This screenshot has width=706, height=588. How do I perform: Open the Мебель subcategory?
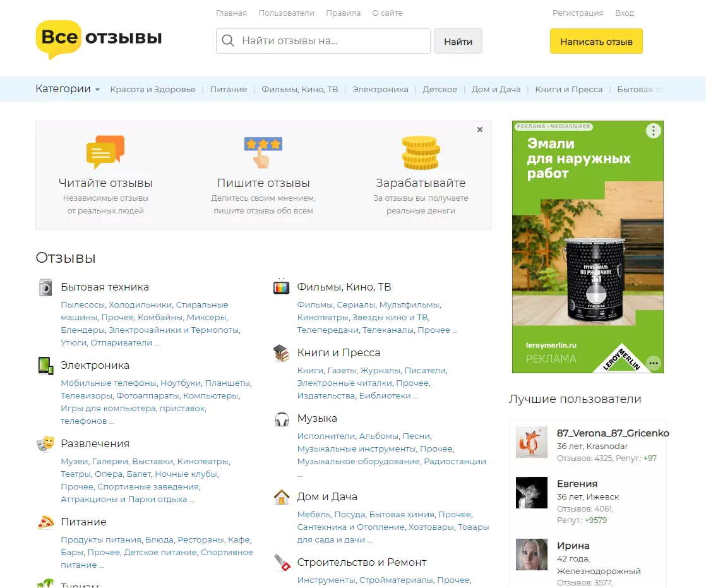(x=314, y=515)
